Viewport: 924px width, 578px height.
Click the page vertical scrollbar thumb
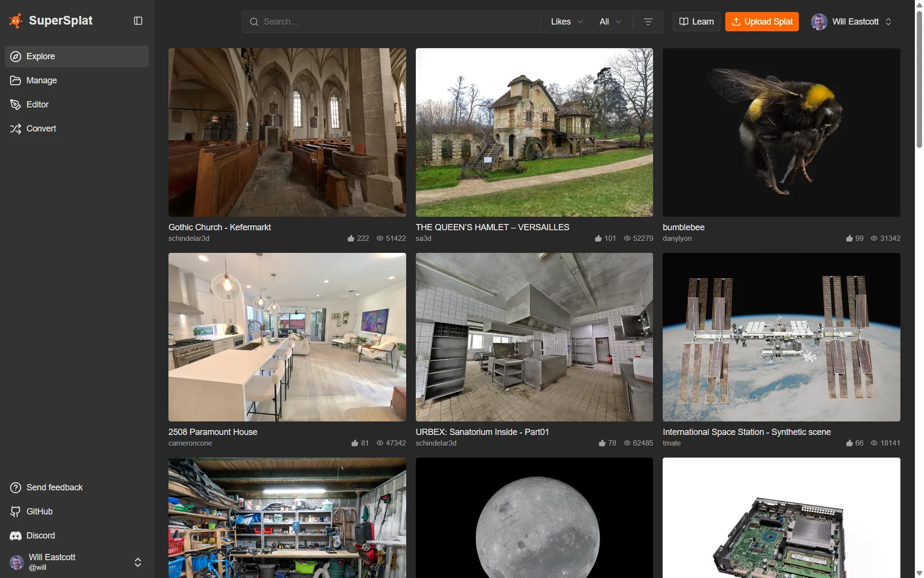point(919,79)
